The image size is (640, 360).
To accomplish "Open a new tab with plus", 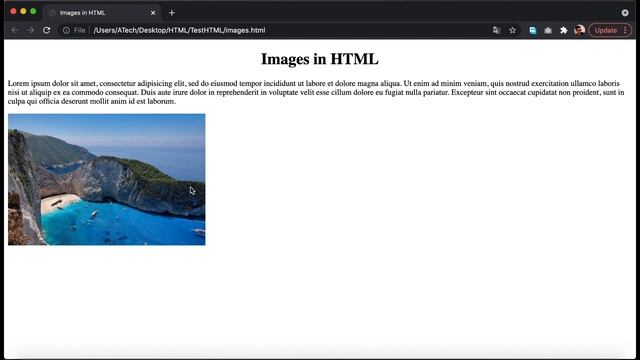I will [x=172, y=13].
